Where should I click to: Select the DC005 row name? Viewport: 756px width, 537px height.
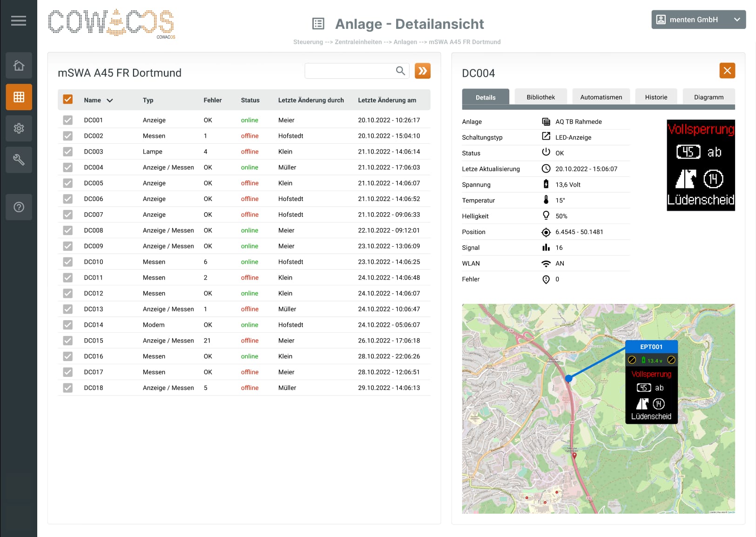(94, 183)
